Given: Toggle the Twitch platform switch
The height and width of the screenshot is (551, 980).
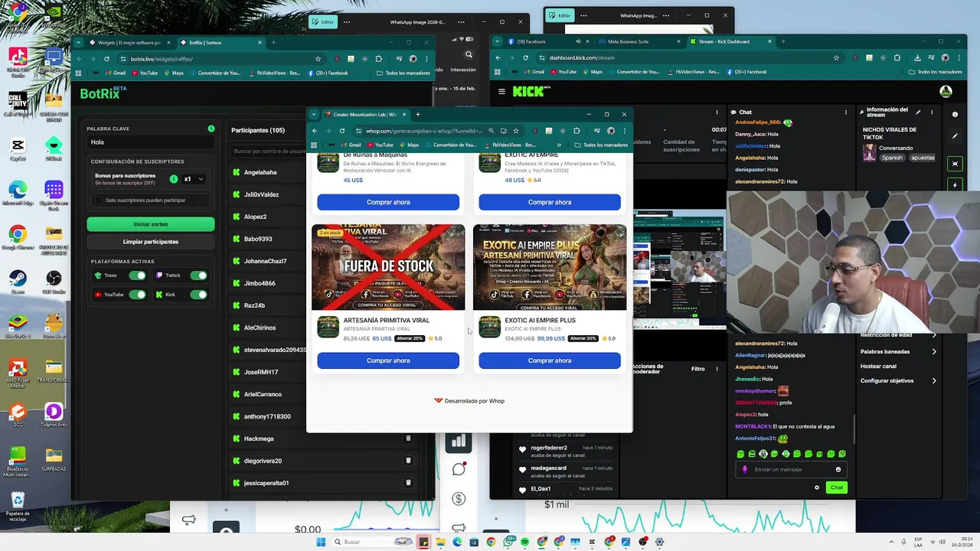Looking at the screenshot, I should [198, 275].
